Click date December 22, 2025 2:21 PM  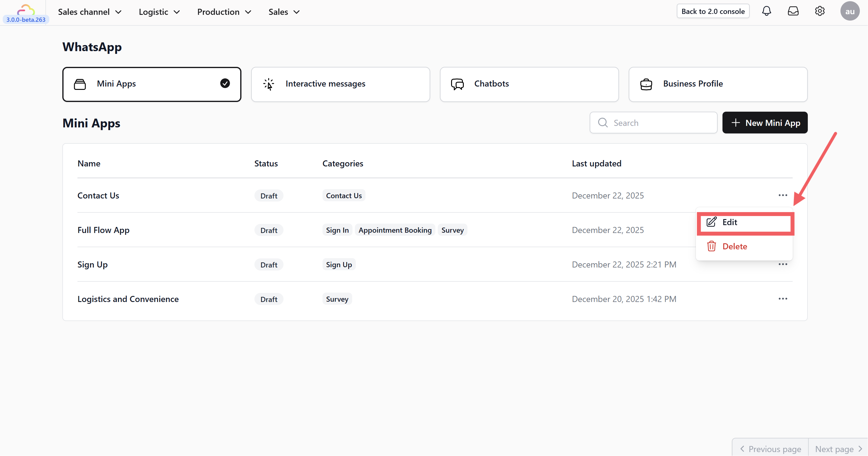coord(624,264)
